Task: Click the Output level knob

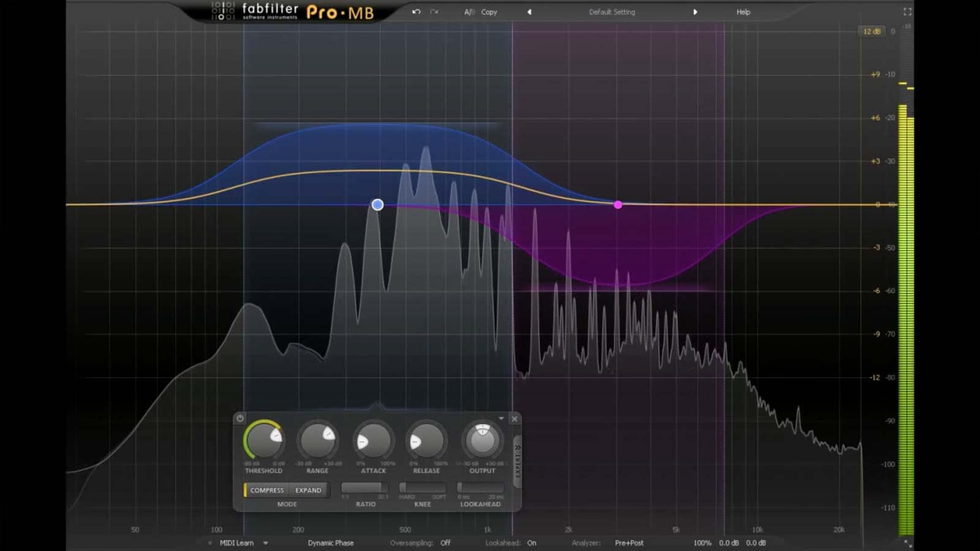Action: point(482,440)
